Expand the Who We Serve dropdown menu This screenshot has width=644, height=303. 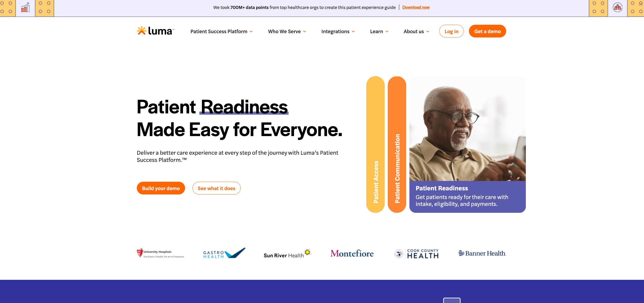click(x=286, y=31)
